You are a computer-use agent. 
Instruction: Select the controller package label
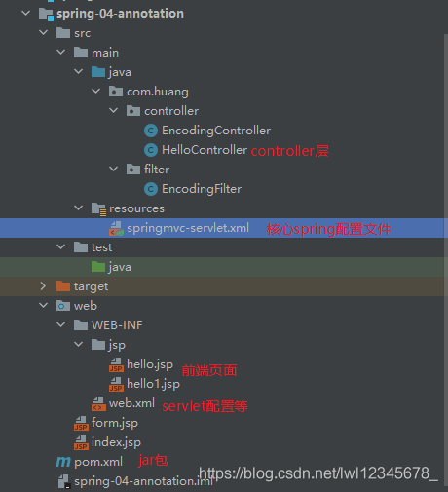click(171, 111)
